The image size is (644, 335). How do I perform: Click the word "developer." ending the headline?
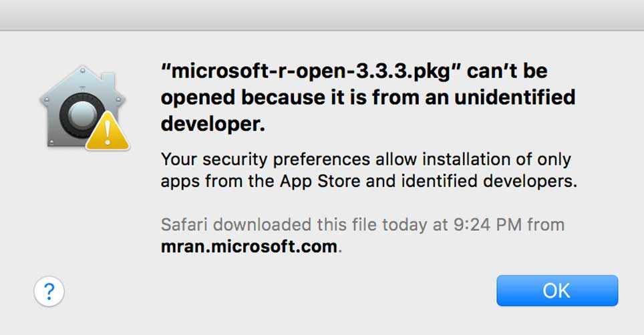(212, 124)
